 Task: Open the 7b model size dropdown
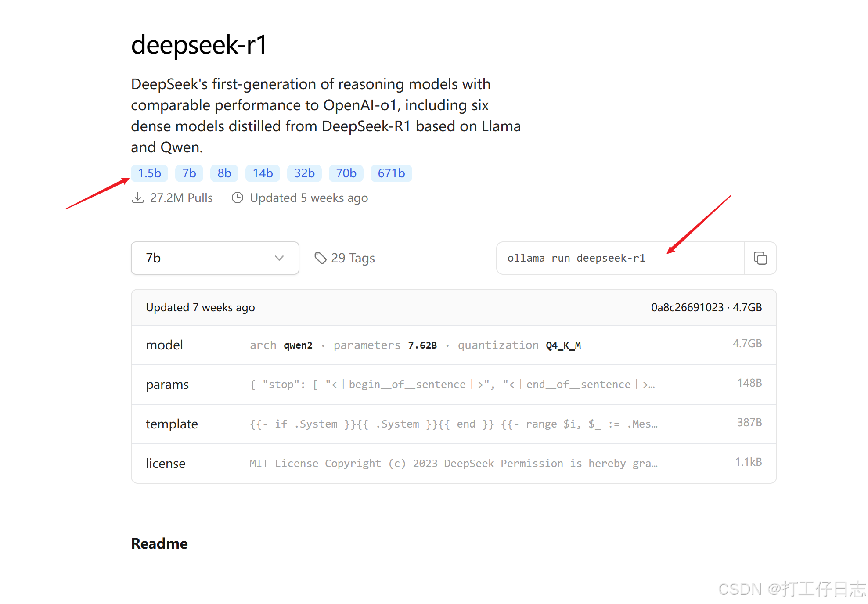(x=215, y=258)
